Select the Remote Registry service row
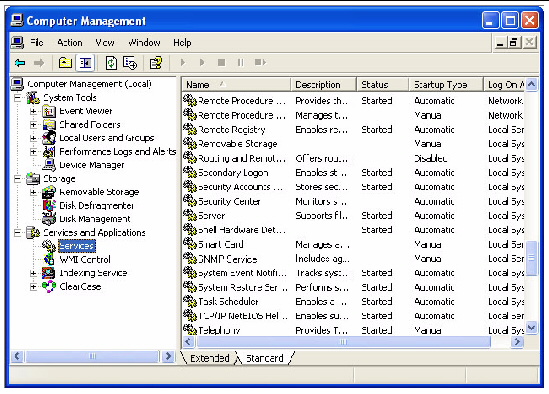The width and height of the screenshot is (549, 394). pyautogui.click(x=353, y=130)
